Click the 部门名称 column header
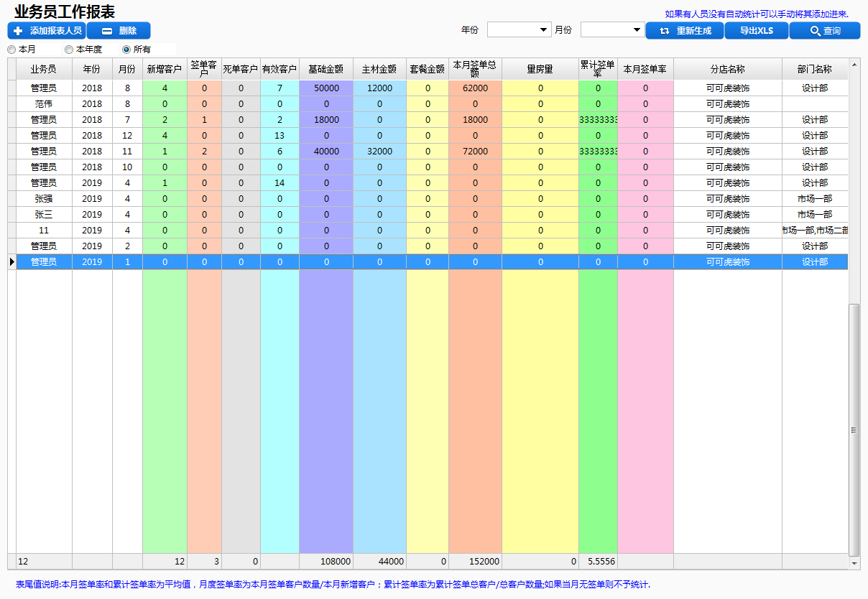Image resolution: width=868 pixels, height=599 pixels. tap(815, 70)
